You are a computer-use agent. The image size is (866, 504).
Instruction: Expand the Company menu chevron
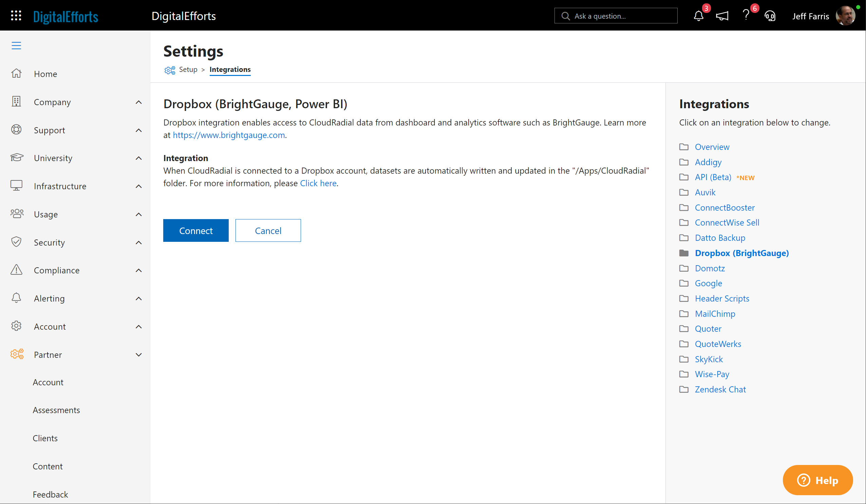pyautogui.click(x=138, y=102)
